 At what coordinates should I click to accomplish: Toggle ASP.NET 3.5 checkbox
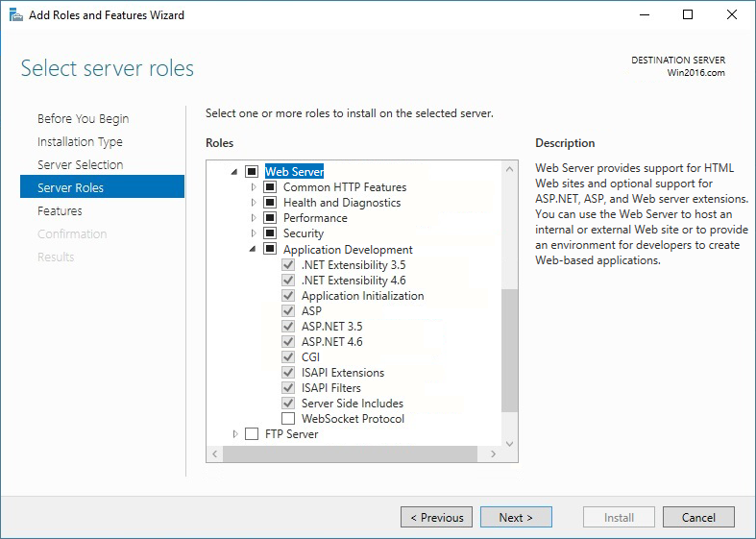pyautogui.click(x=288, y=327)
